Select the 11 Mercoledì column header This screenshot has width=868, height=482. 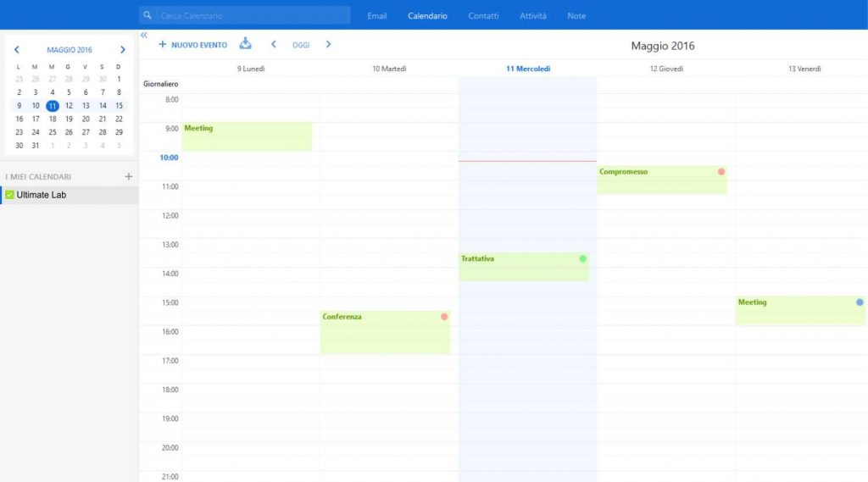528,69
